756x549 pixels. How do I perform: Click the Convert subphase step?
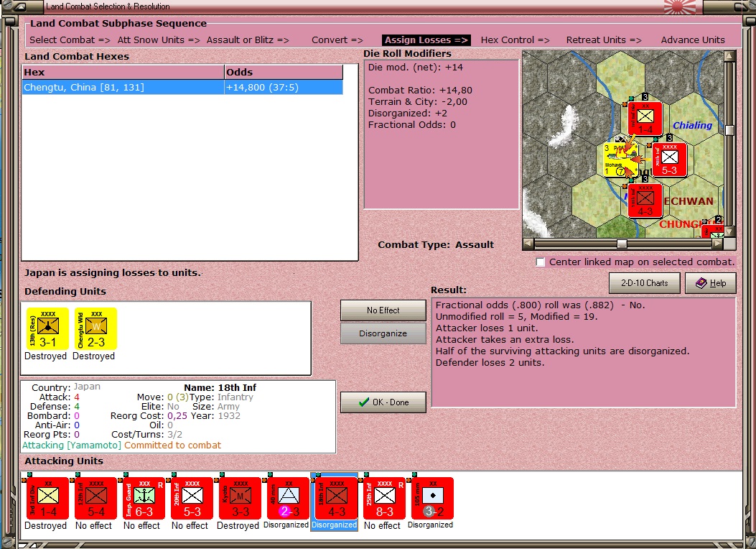337,40
